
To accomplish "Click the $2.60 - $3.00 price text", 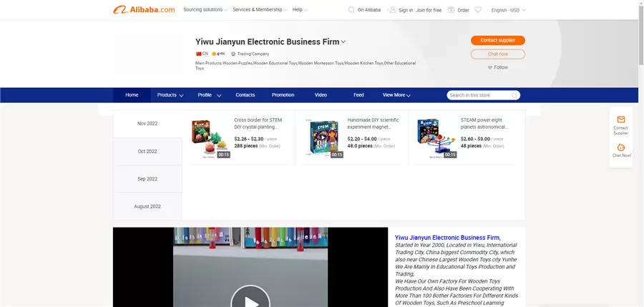I will [475, 139].
